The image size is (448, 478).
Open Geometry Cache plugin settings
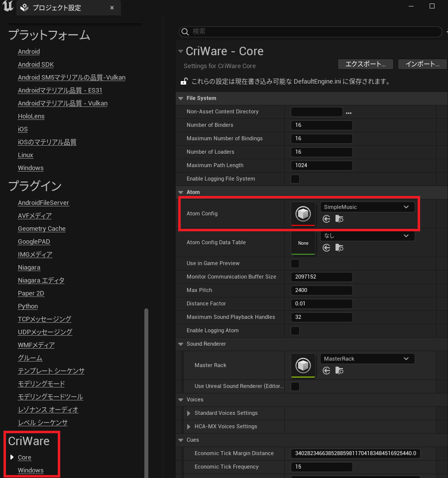[41, 229]
